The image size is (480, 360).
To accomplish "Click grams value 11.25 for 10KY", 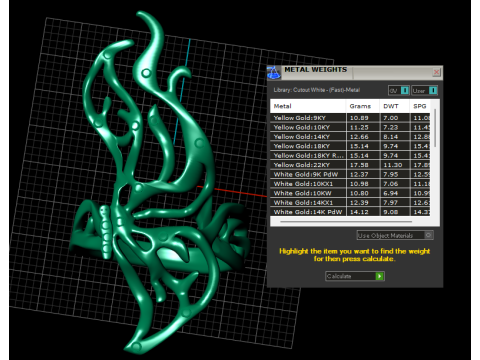I will click(359, 127).
